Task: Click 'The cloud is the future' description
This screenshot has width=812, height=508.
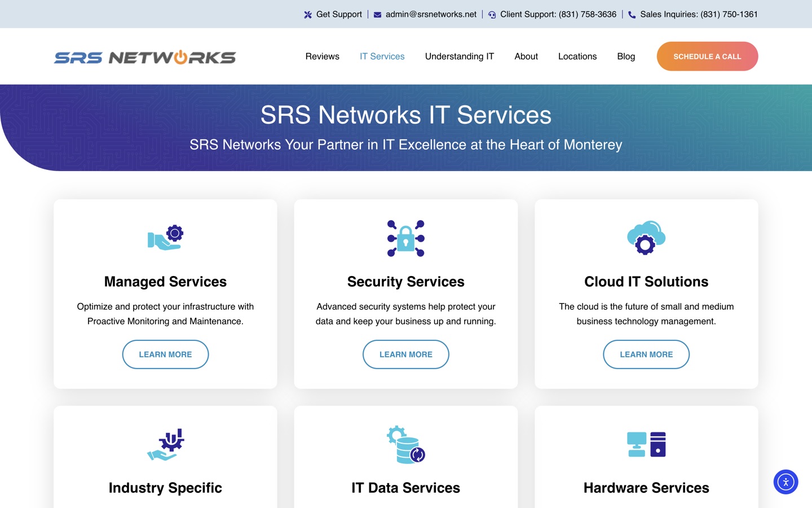Action: point(646,314)
